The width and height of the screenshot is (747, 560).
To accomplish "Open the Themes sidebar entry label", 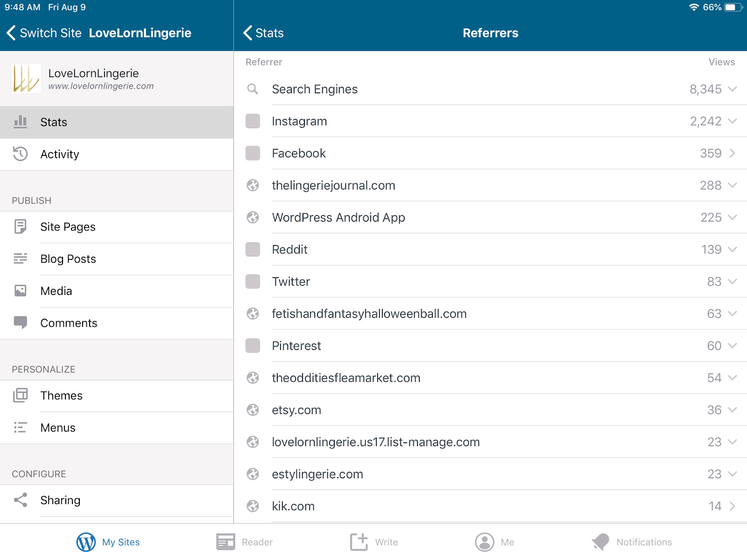I will tap(61, 396).
